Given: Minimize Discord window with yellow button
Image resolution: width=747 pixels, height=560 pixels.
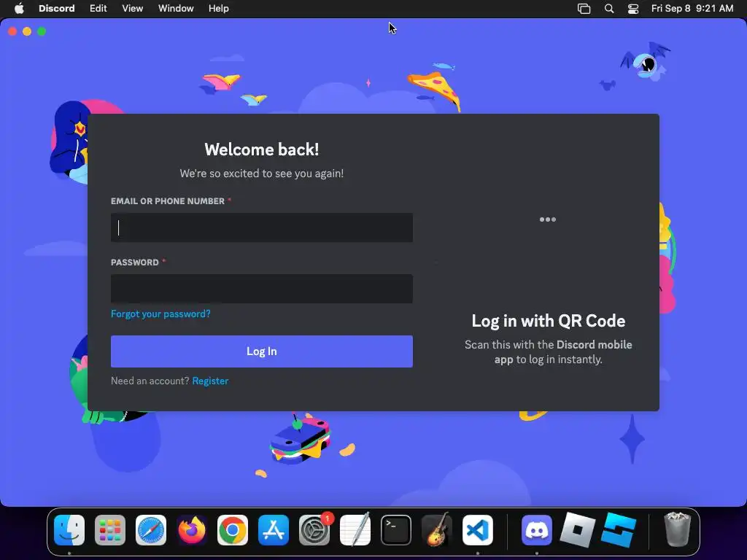Looking at the screenshot, I should pos(27,31).
